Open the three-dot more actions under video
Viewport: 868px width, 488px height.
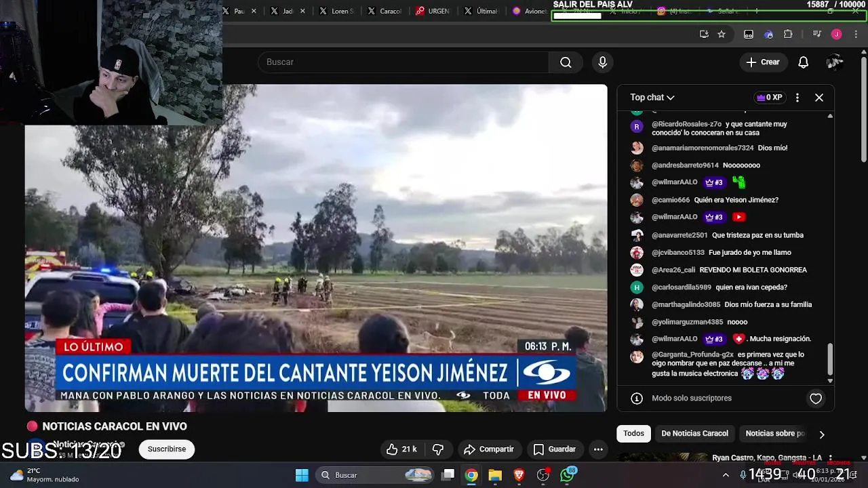coord(598,449)
